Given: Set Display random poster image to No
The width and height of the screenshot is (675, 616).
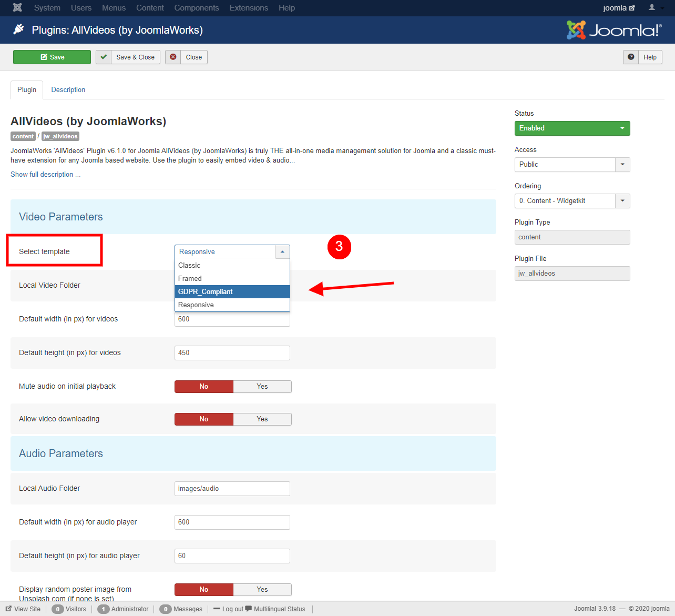Looking at the screenshot, I should (x=204, y=590).
